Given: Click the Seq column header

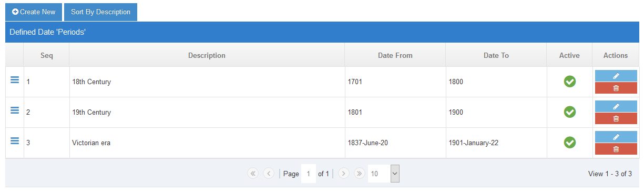Looking at the screenshot, I should click(46, 55).
